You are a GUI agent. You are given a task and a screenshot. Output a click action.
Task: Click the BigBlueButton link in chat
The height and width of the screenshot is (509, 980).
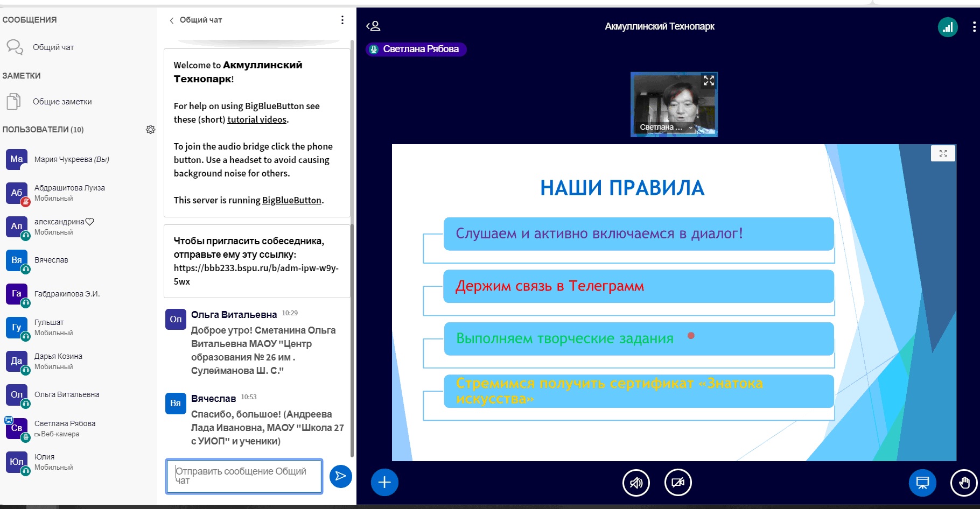[x=291, y=200]
